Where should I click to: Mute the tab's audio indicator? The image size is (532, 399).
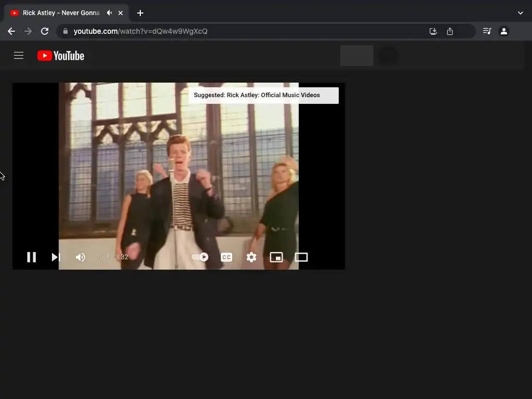[x=109, y=13]
